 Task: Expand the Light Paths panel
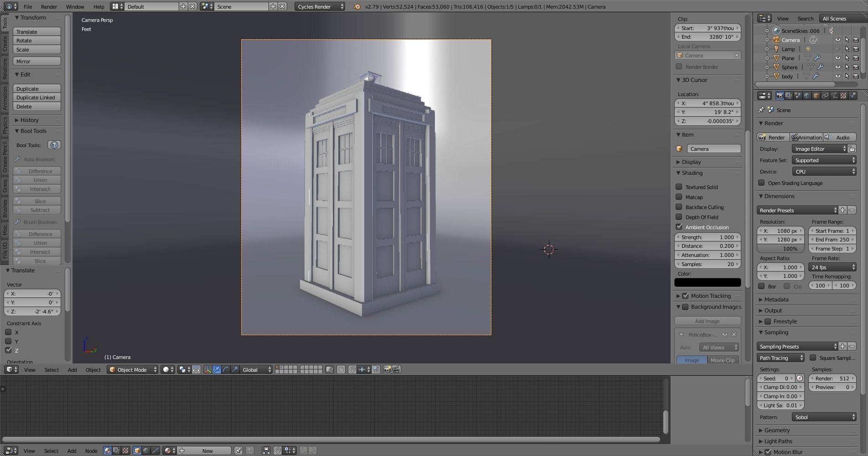click(778, 441)
